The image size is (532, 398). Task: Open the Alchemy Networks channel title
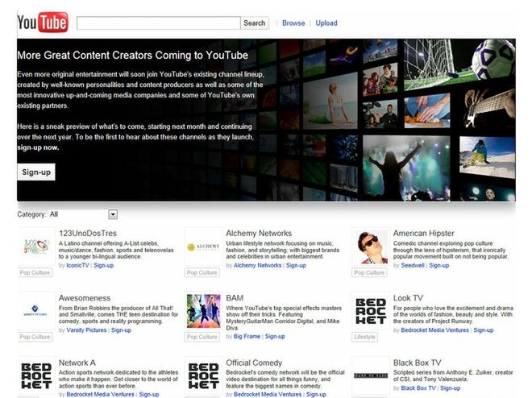click(259, 233)
